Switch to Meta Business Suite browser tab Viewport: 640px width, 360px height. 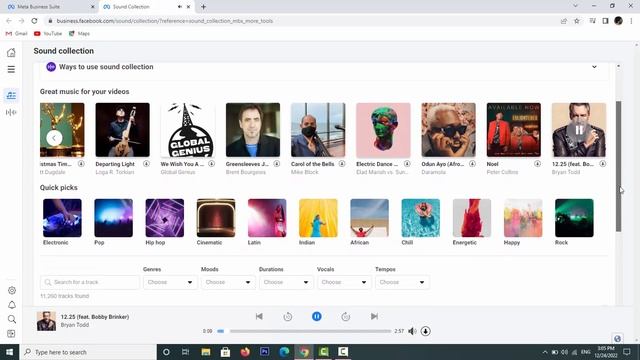[50, 7]
